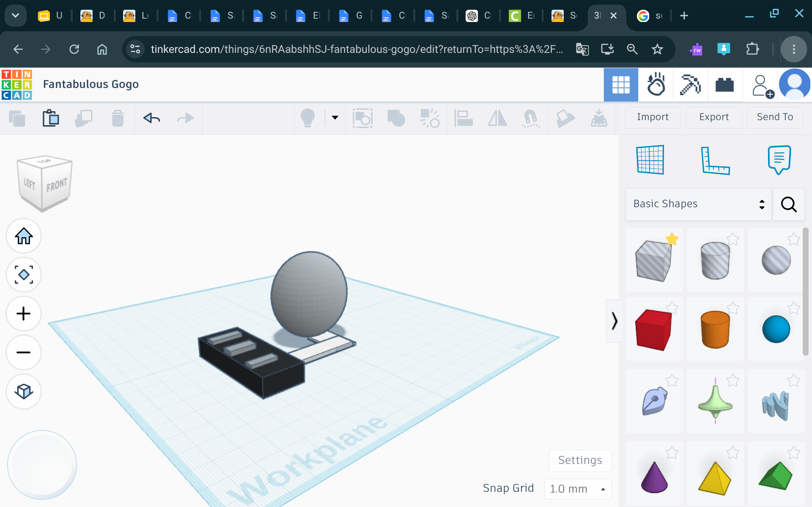Image resolution: width=812 pixels, height=507 pixels.
Task: Favorite the yellow Pyramid star
Action: click(733, 453)
